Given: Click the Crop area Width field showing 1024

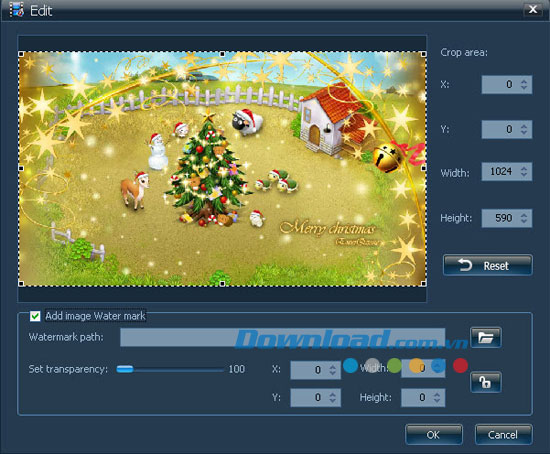Looking at the screenshot, I should (x=507, y=172).
